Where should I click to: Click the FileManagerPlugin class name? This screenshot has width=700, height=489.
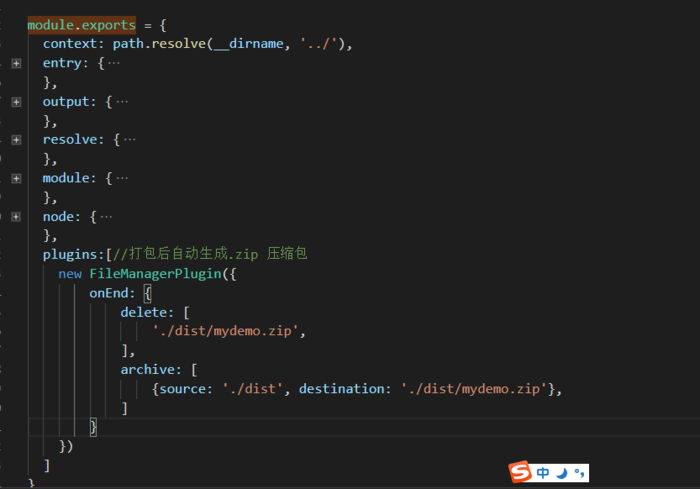[x=155, y=274]
